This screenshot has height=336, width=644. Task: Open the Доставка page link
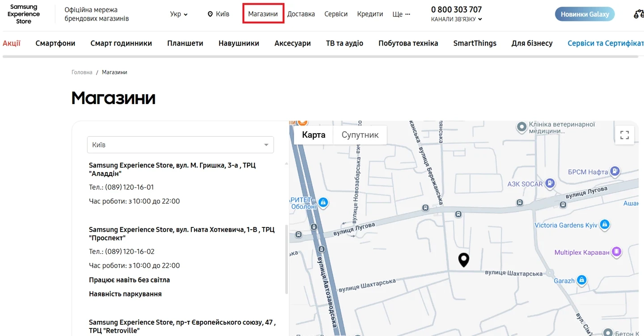[x=301, y=14]
